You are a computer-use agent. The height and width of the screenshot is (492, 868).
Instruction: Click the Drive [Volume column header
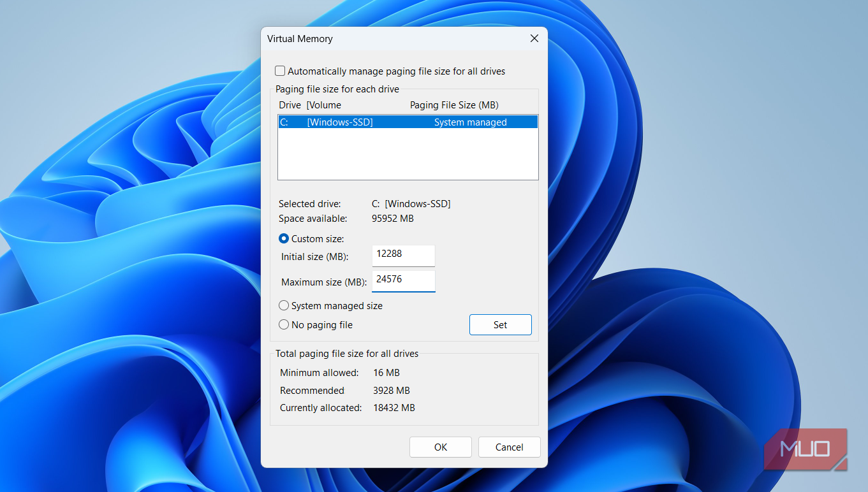(x=310, y=105)
